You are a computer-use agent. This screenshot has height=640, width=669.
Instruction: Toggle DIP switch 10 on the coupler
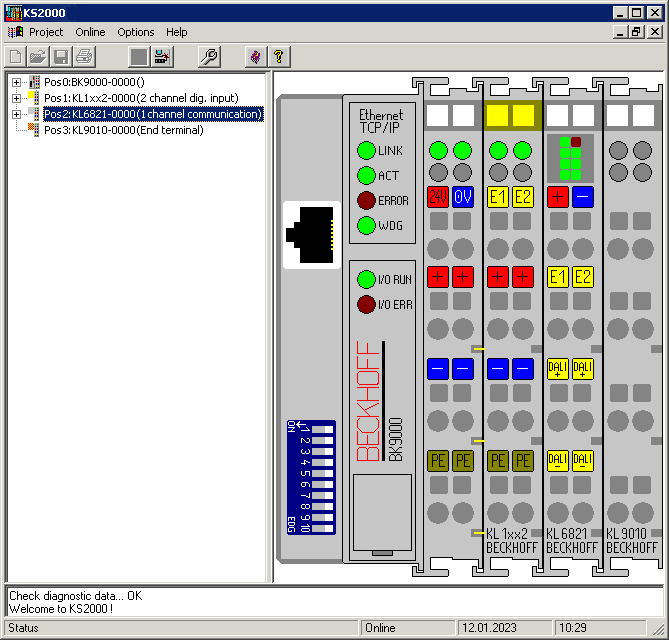(323, 528)
